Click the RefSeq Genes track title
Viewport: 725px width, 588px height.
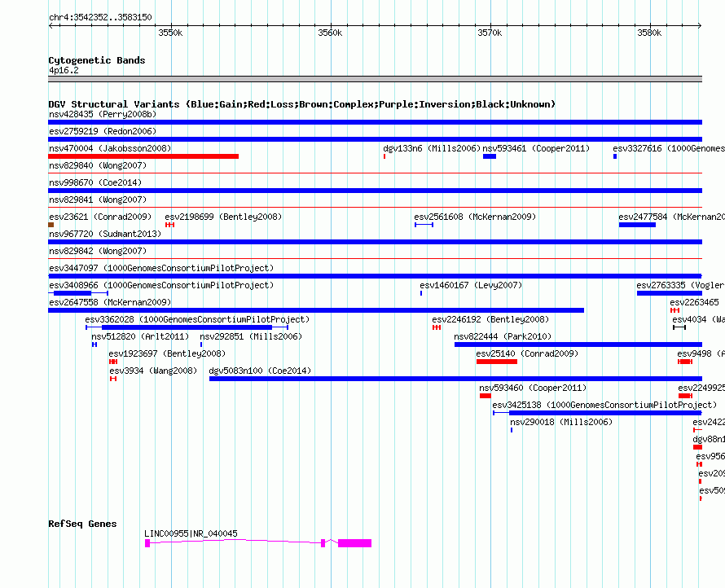pos(82,524)
